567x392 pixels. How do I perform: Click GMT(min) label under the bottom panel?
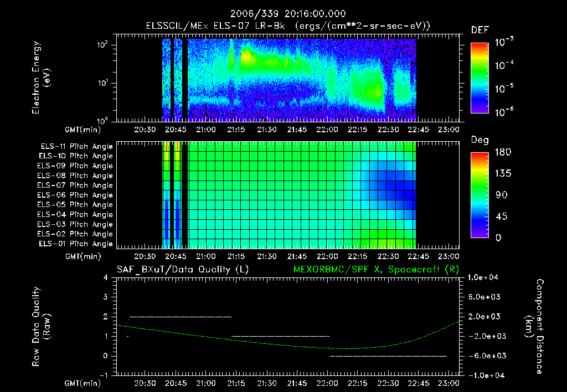click(x=83, y=383)
